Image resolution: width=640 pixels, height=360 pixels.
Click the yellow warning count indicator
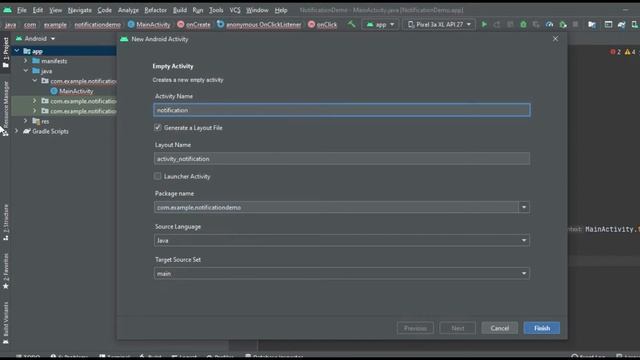coord(630,52)
